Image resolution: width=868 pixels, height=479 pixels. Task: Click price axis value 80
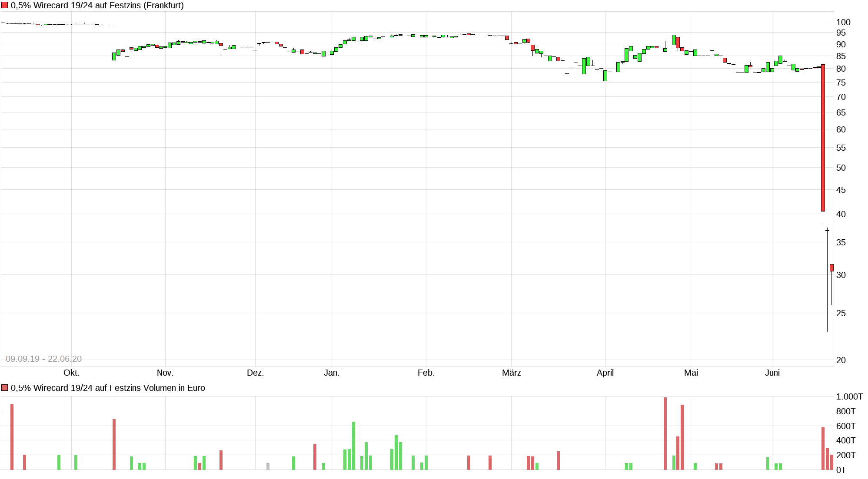tap(841, 69)
